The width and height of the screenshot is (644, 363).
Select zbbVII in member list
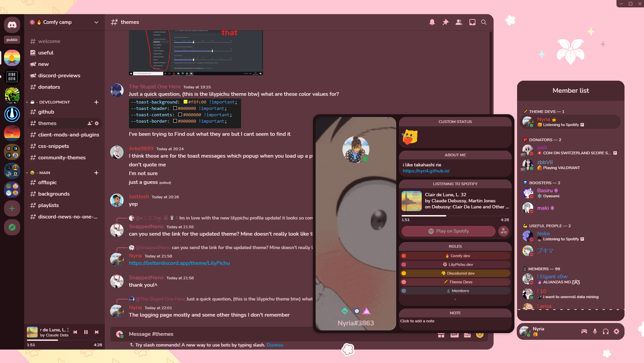tap(570, 165)
